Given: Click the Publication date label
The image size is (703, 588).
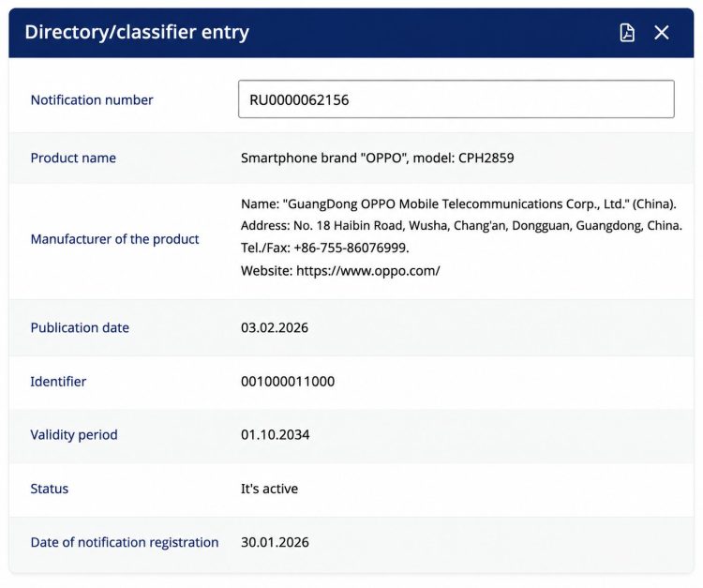Looking at the screenshot, I should 80,328.
